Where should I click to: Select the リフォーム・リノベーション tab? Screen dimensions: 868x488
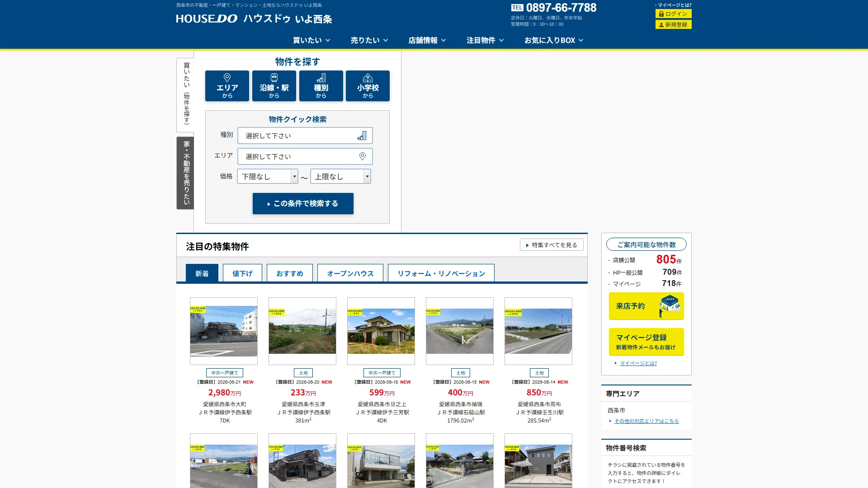pos(441,273)
